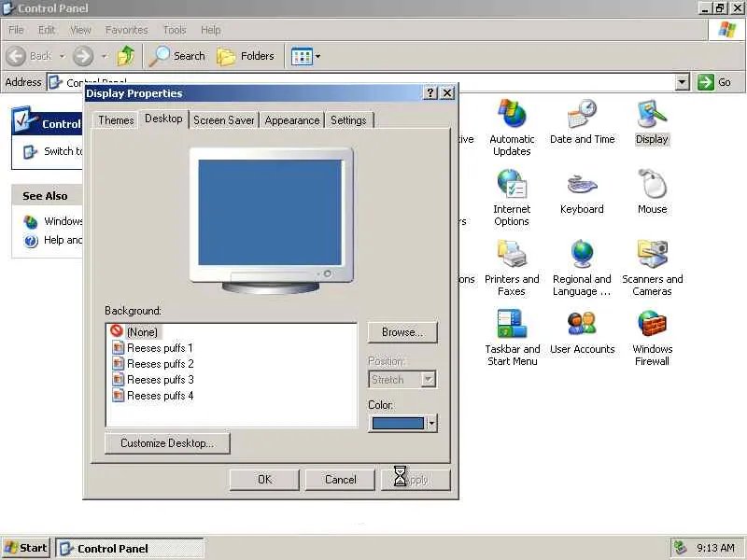Open the Back history dropdown arrow

63,56
